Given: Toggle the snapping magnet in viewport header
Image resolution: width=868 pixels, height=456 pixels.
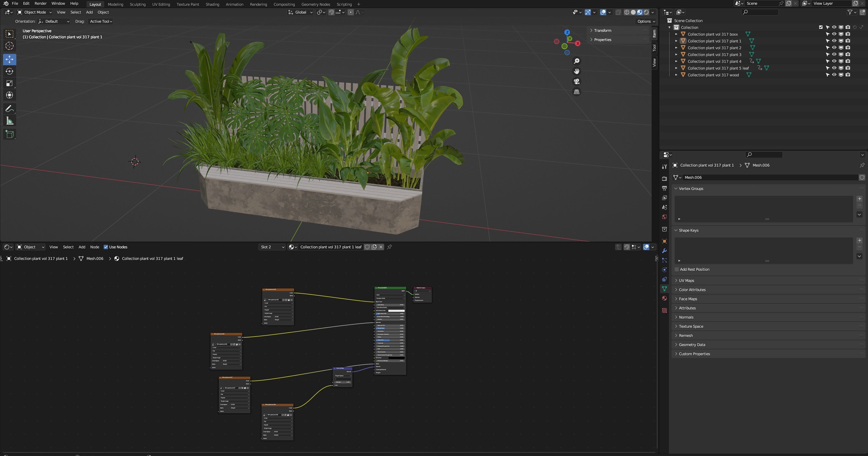Looking at the screenshot, I should point(331,12).
